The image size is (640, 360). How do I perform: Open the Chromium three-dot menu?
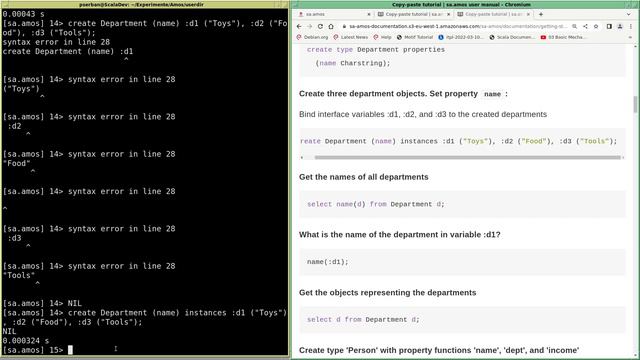click(631, 26)
